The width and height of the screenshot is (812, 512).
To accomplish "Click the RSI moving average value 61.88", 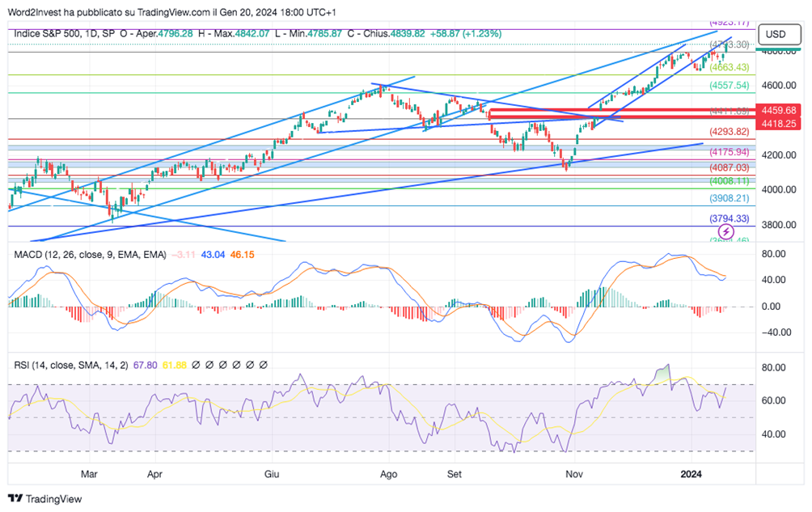I will 175,366.
